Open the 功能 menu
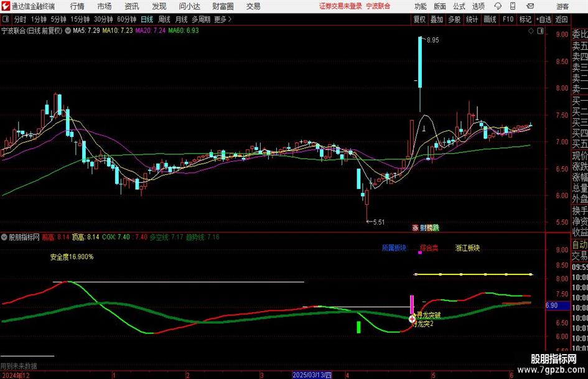 (x=421, y=6)
